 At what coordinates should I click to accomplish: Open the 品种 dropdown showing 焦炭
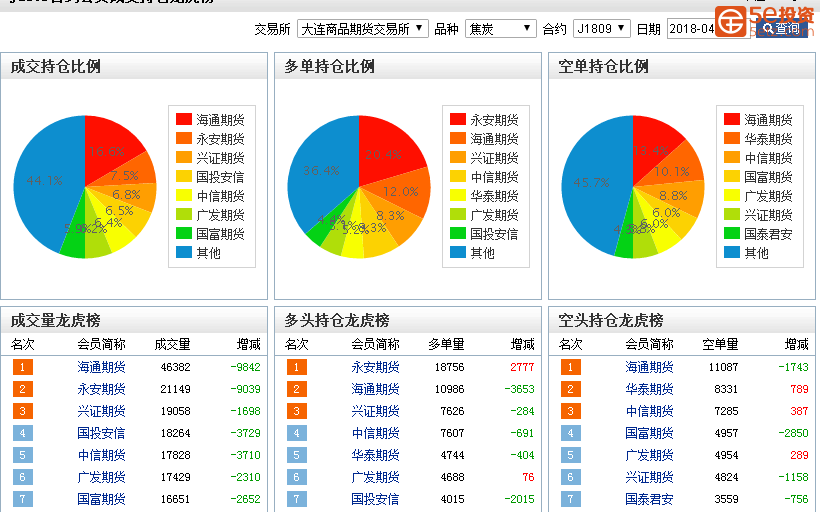click(500, 28)
